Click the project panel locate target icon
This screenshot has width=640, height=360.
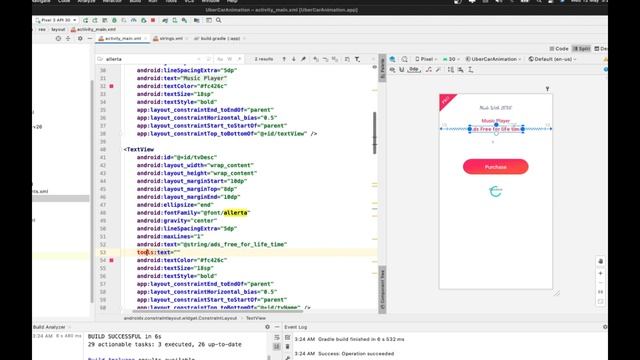[58, 38]
